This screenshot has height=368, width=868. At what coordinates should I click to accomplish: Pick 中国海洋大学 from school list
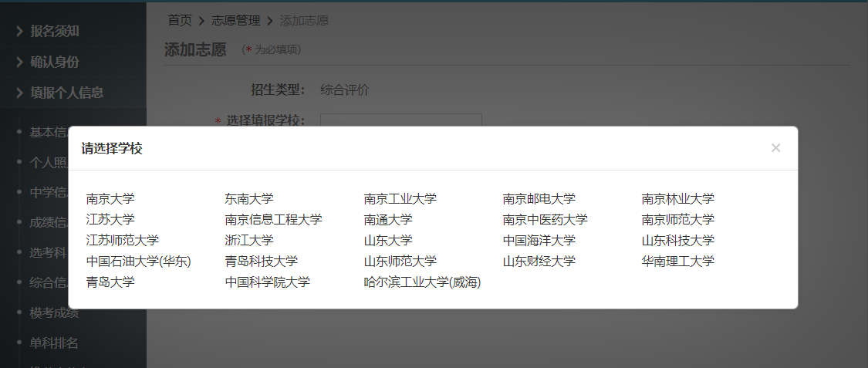coord(539,241)
